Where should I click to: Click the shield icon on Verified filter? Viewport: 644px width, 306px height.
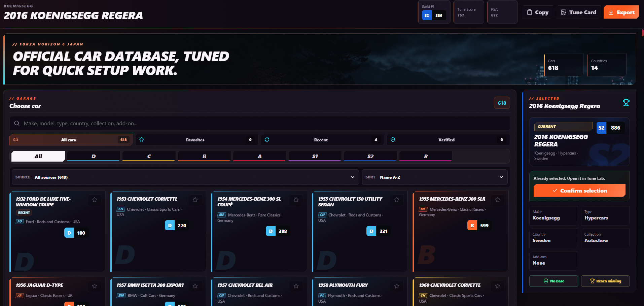393,140
